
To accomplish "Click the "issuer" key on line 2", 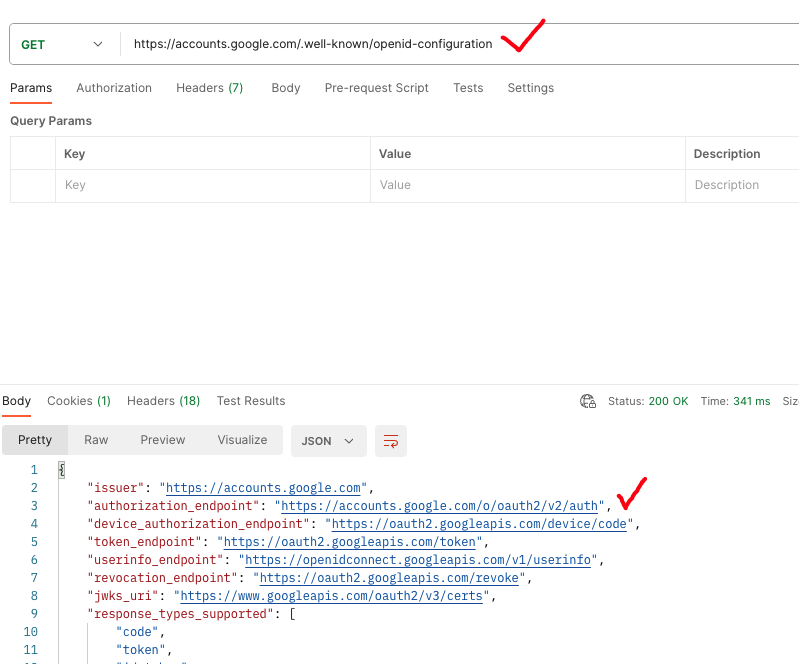I will pos(116,488).
